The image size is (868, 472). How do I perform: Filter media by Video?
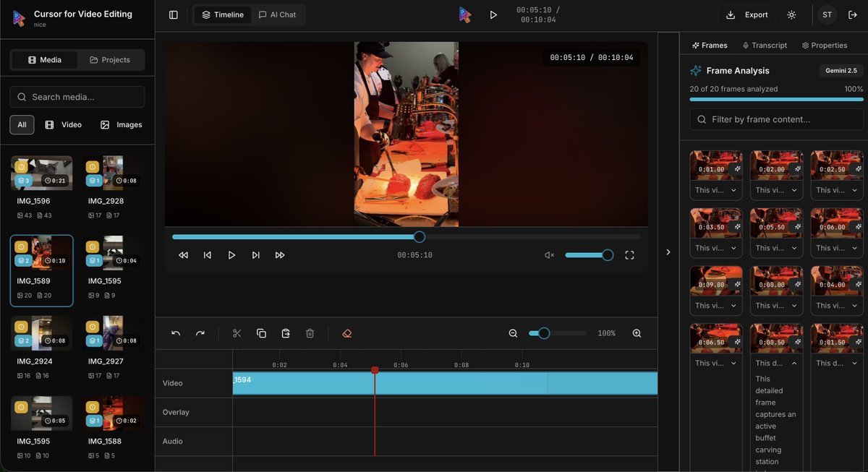[64, 124]
